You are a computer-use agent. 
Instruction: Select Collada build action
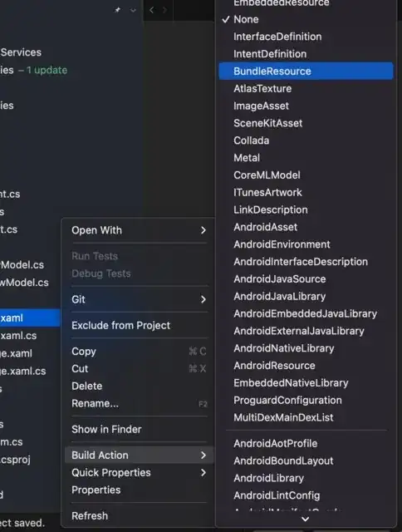point(306,140)
